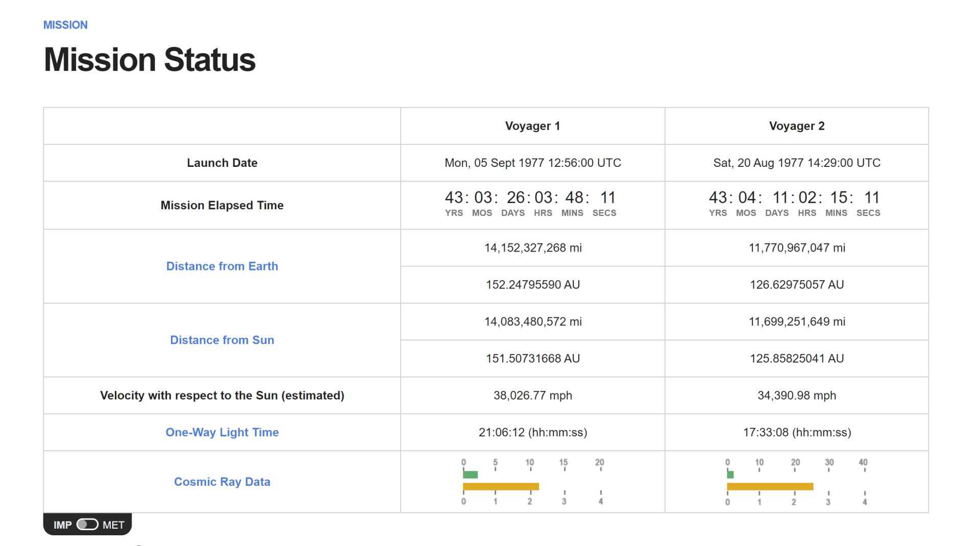Click Voyager 1 launch date value
This screenshot has width=980, height=546.
pos(532,163)
